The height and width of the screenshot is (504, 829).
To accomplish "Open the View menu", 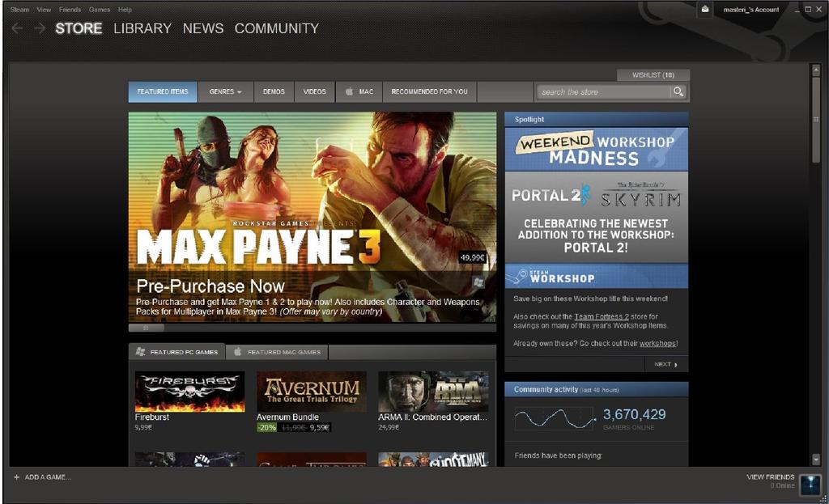I will [x=44, y=10].
